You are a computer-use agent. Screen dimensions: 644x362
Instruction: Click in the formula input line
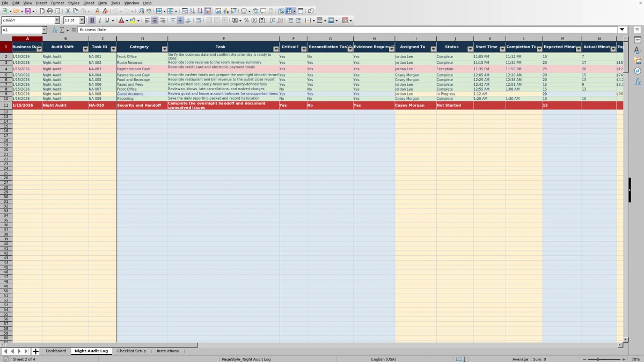point(348,30)
